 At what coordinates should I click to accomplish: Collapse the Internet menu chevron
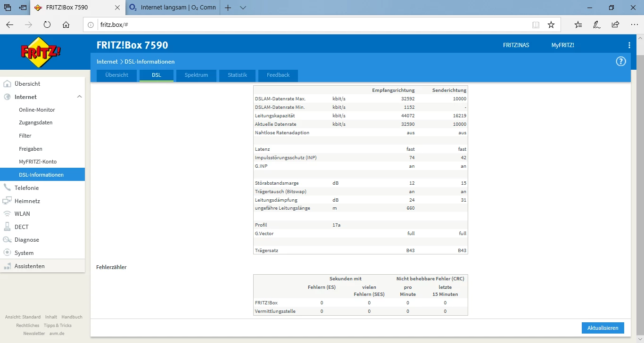click(79, 97)
